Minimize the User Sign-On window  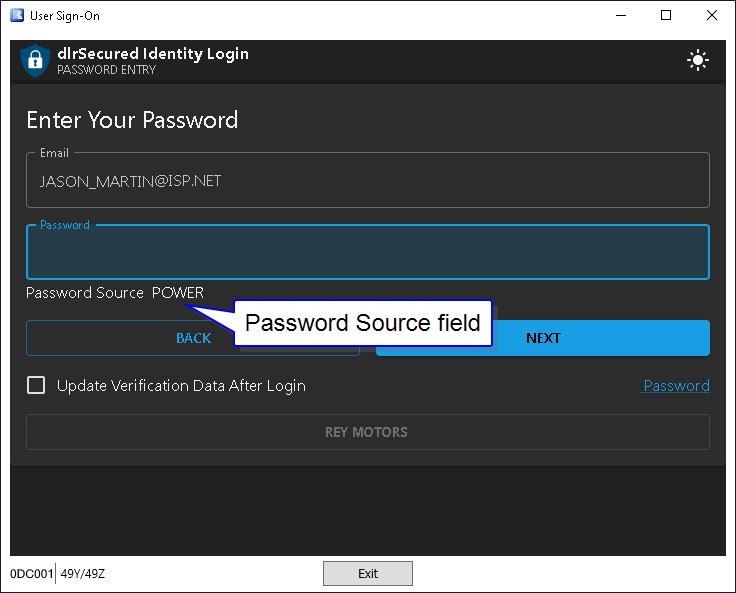pos(621,15)
